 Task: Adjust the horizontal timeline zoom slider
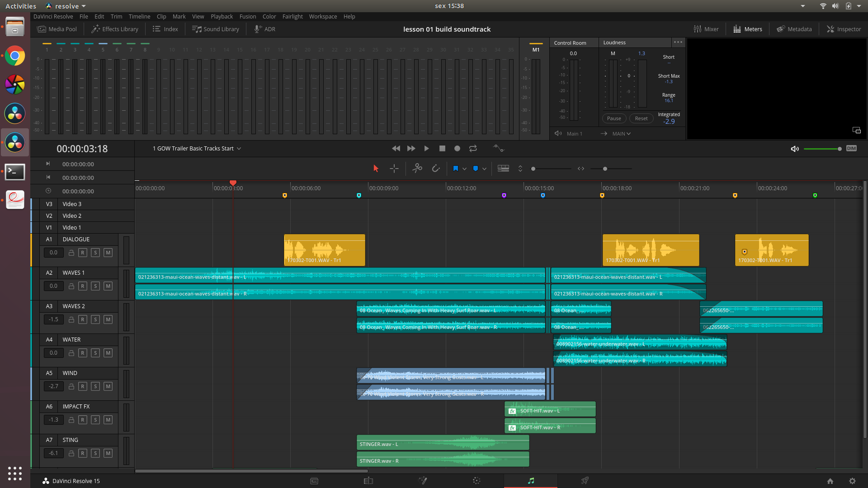tap(611, 169)
